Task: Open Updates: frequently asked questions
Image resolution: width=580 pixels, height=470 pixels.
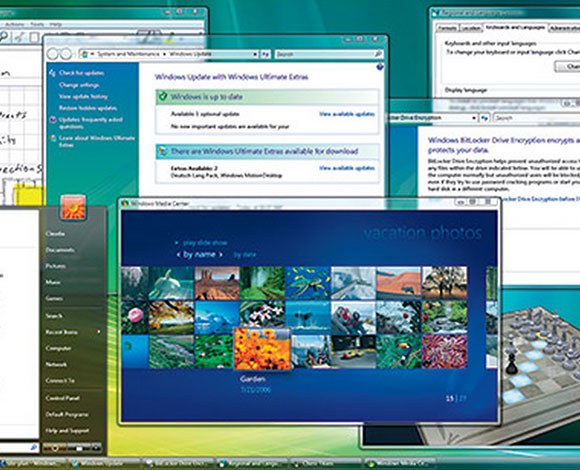Action: point(91,123)
